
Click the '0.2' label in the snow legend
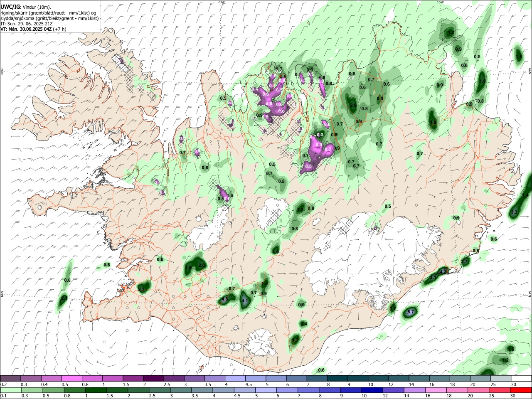click(3, 384)
